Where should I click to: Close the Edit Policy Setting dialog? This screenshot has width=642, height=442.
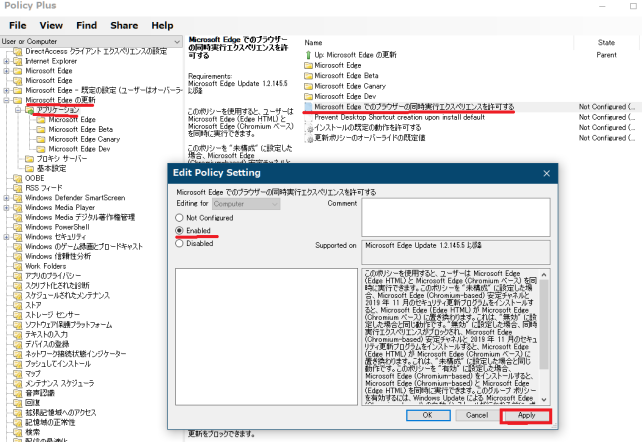click(546, 174)
